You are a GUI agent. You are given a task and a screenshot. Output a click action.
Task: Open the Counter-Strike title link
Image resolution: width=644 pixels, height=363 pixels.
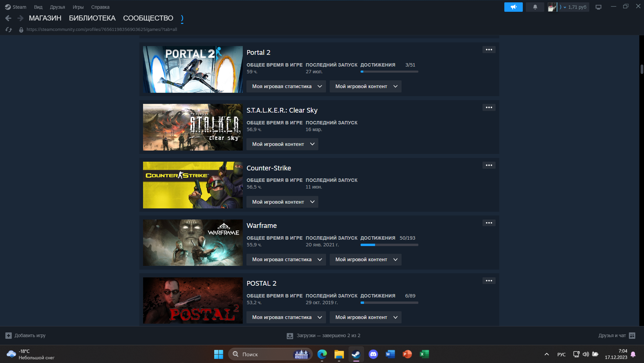[269, 168]
